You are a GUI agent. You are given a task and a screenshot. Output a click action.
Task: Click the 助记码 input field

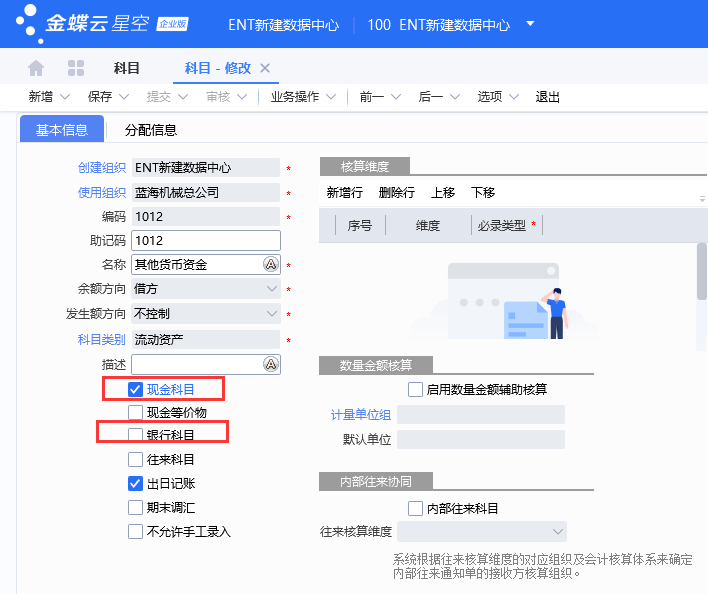point(206,241)
